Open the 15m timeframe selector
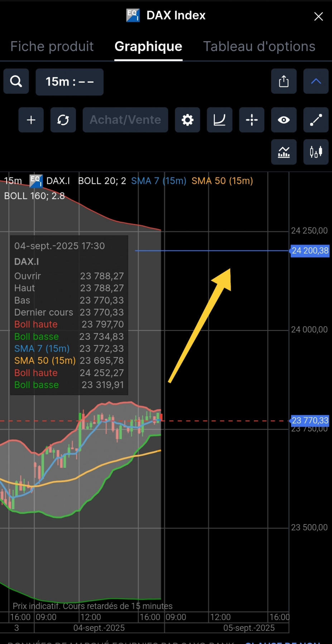The image size is (332, 644). click(x=69, y=82)
